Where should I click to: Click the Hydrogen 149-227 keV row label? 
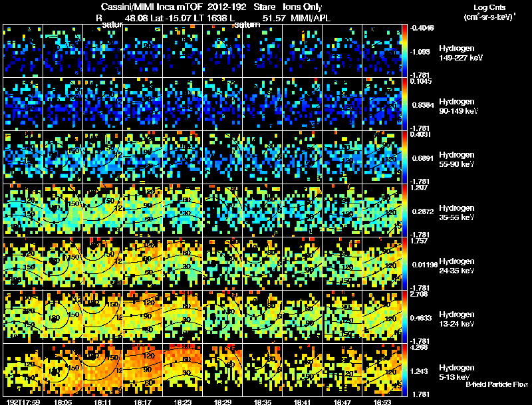(x=461, y=53)
